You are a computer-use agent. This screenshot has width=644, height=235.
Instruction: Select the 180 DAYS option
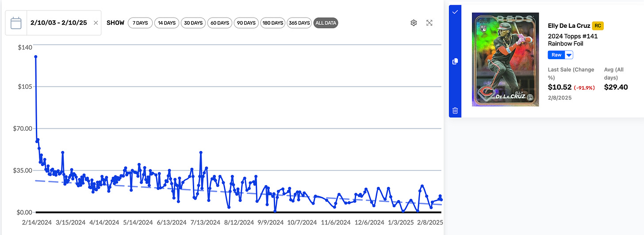click(x=272, y=23)
